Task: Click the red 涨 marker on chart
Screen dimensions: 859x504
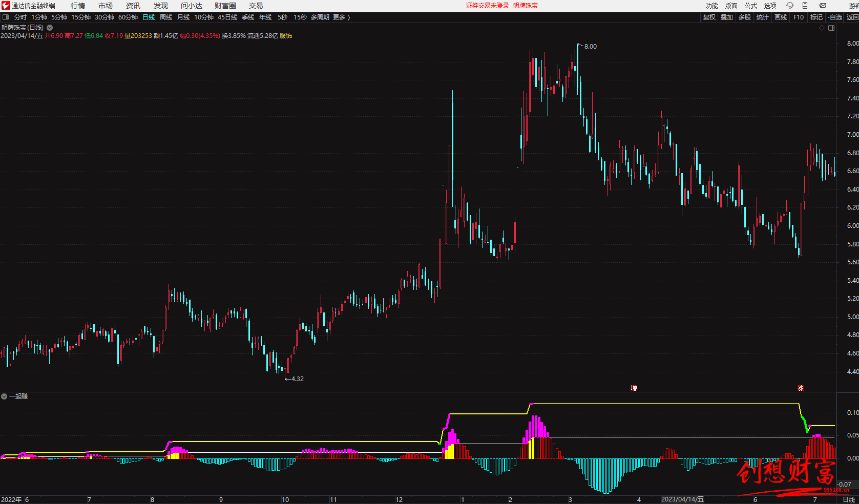Action: click(x=801, y=388)
